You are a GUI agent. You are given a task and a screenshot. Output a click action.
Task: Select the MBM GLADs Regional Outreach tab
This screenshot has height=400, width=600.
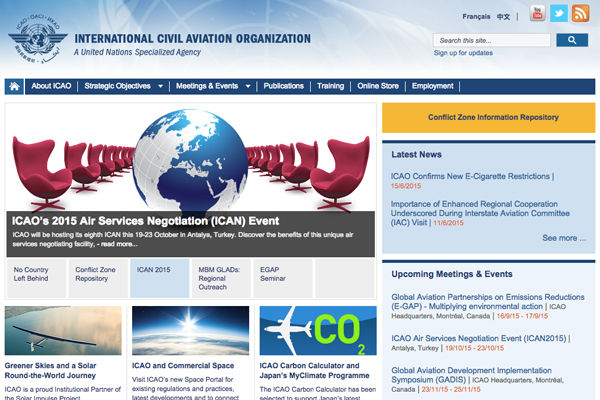tap(221, 278)
